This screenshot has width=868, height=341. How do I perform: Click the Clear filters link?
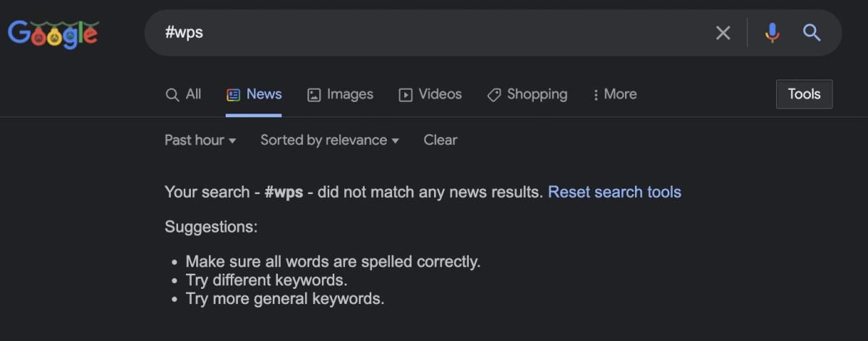coord(441,140)
